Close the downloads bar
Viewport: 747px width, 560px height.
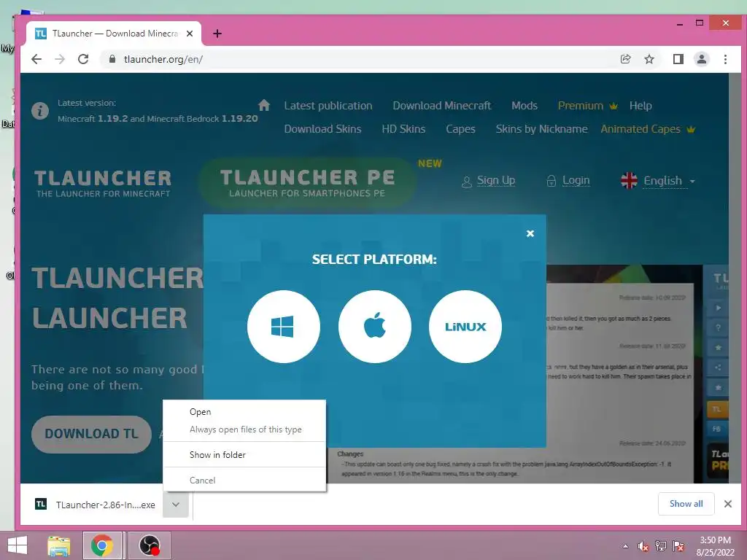click(x=727, y=504)
